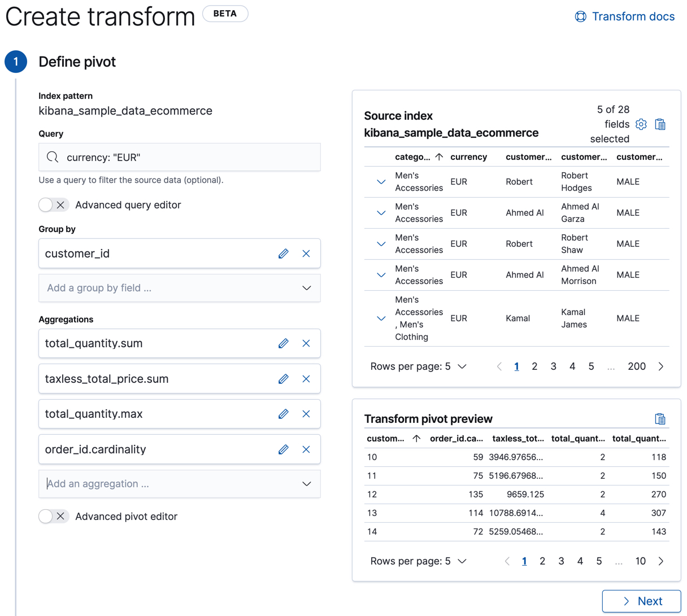Click the help icon beside Transform docs
The width and height of the screenshot is (687, 616).
click(x=580, y=16)
